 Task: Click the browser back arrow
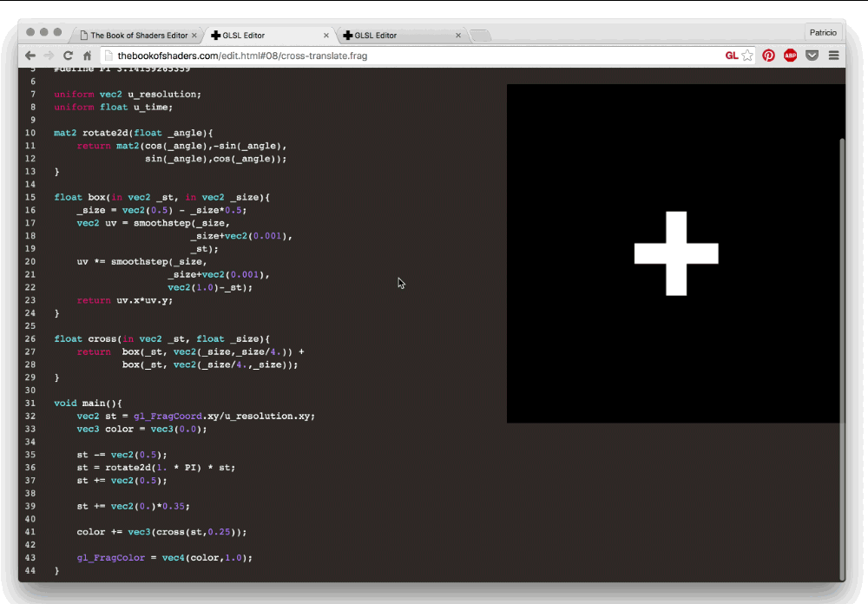point(30,56)
